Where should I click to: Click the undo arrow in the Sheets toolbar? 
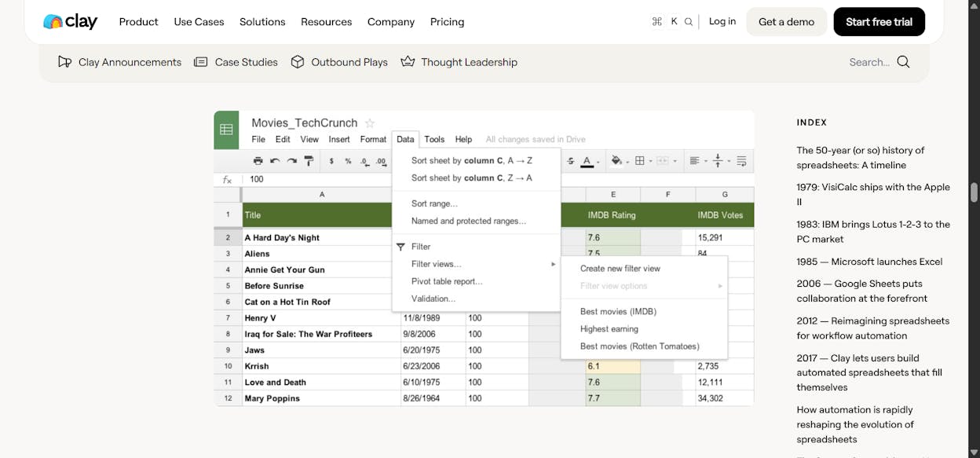click(275, 161)
